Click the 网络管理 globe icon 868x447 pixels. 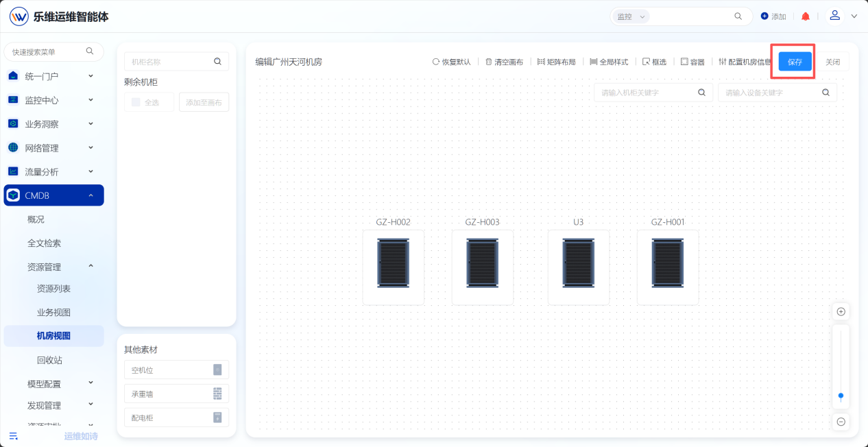13,148
